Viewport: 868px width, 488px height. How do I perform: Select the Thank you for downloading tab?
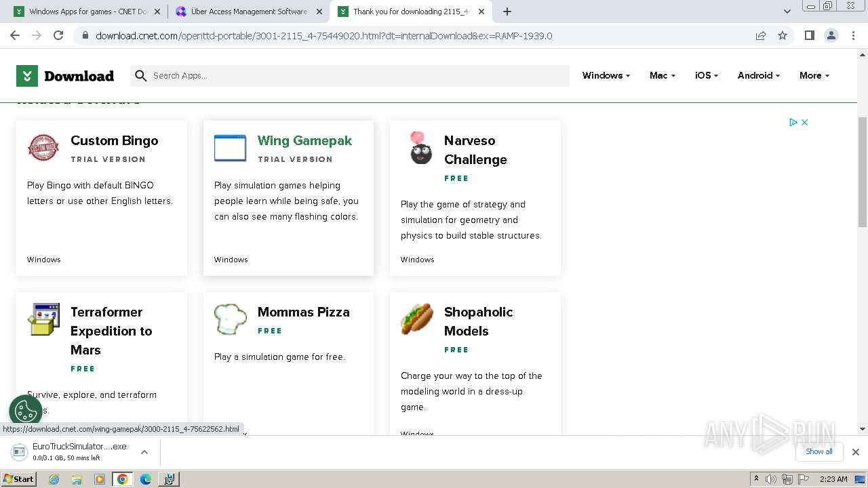click(411, 12)
